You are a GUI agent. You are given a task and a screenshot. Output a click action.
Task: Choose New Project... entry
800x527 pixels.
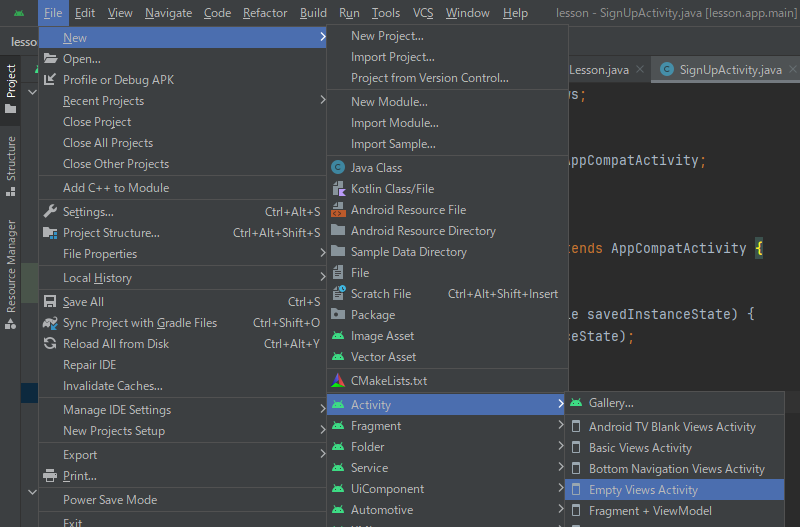pos(447,36)
